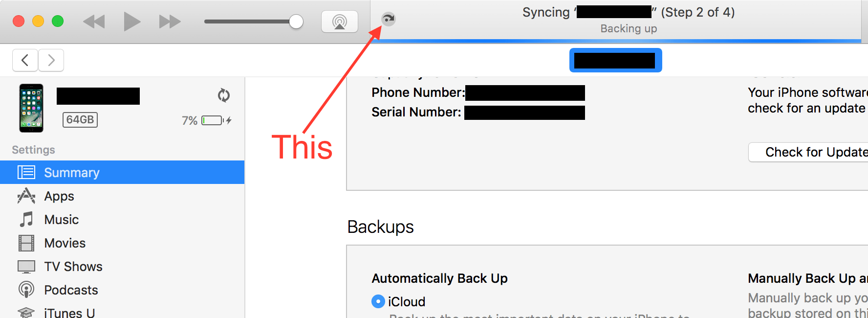The image size is (868, 318).
Task: Click the AirPlay icon button
Action: 339,22
